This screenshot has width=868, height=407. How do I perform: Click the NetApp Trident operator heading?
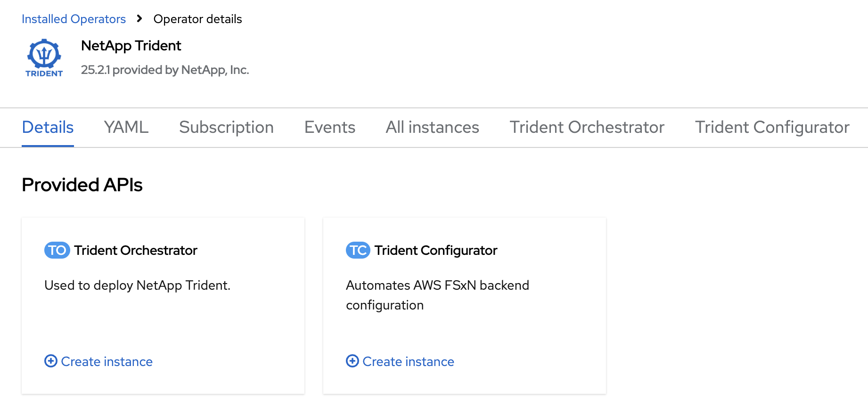pos(131,46)
